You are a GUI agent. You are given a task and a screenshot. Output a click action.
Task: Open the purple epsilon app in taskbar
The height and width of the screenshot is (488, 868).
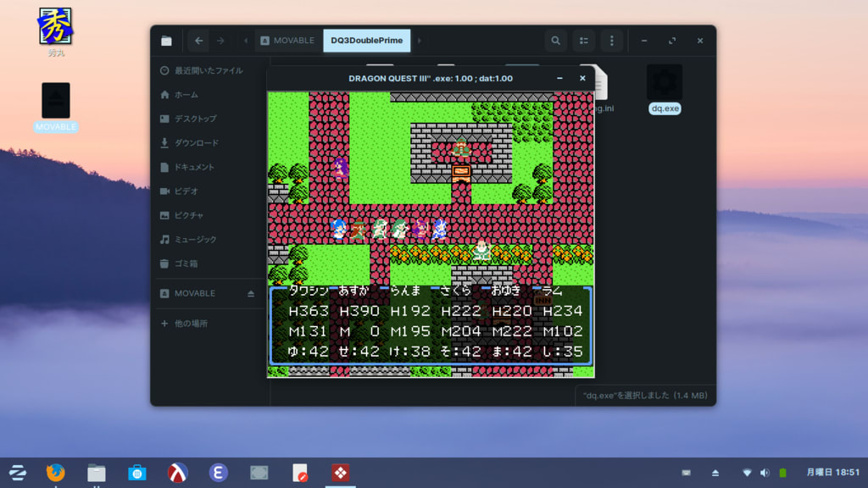[218, 473]
